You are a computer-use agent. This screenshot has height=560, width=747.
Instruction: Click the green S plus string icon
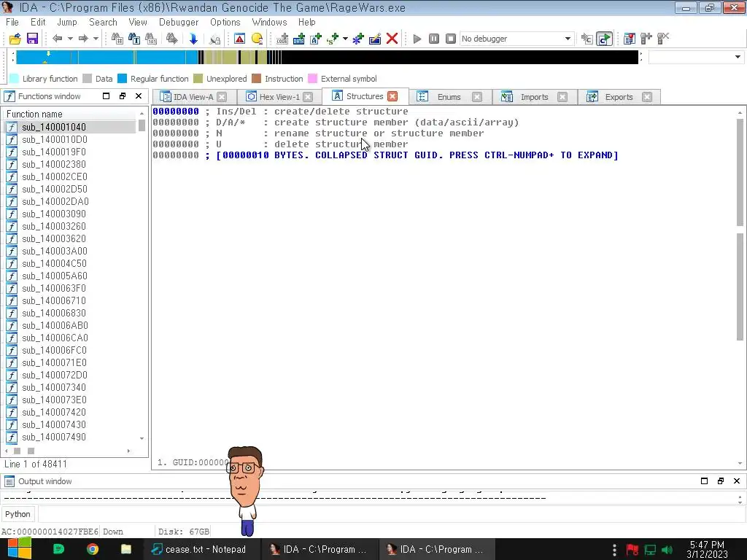coord(333,39)
